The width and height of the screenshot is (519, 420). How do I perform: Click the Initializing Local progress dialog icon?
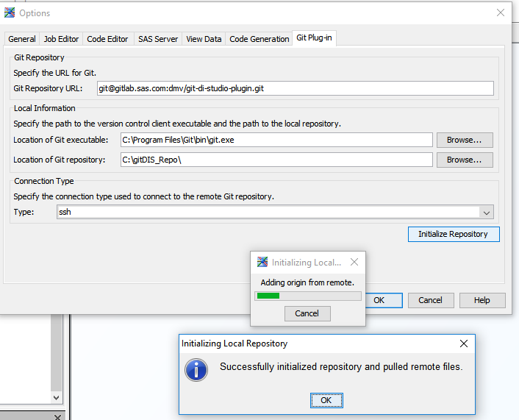[262, 262]
